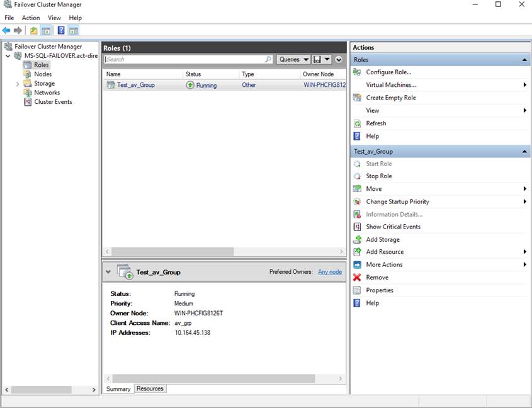Expand the Storage tree node
Image resolution: width=532 pixels, height=408 pixels.
click(18, 84)
